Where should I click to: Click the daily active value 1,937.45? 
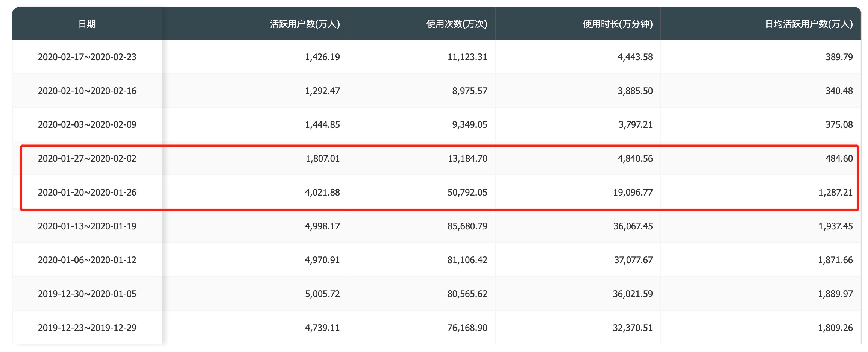tap(835, 226)
